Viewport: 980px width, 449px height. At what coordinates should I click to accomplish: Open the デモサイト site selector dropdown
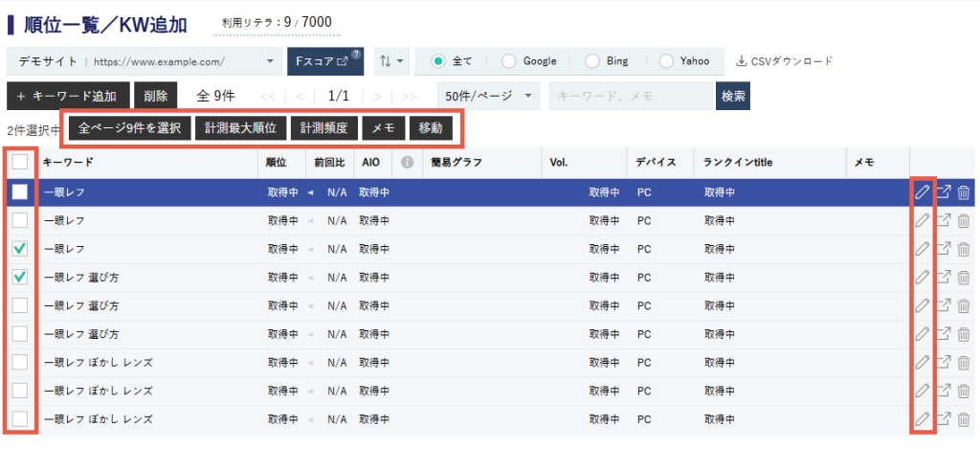click(x=144, y=61)
